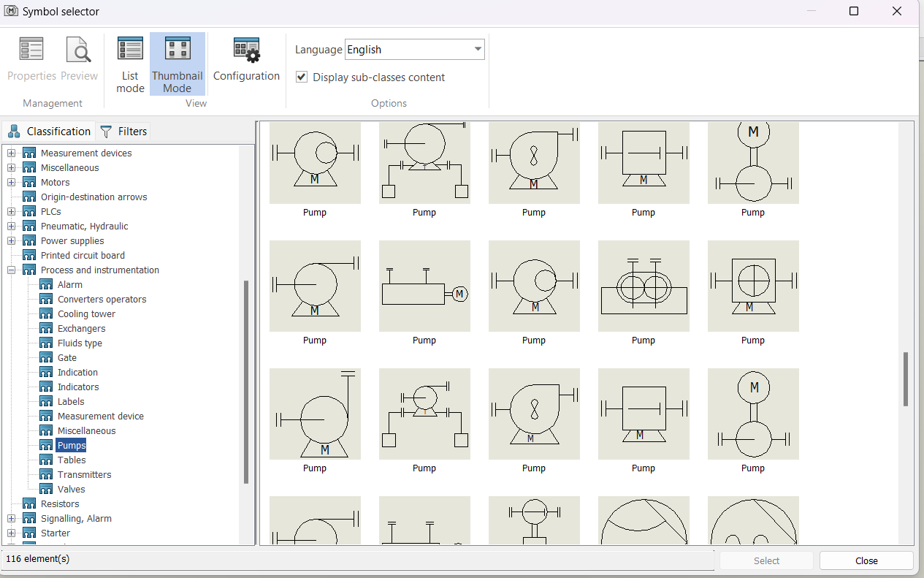
Task: Collapse the Process and instrumentation node
Action: pos(12,270)
